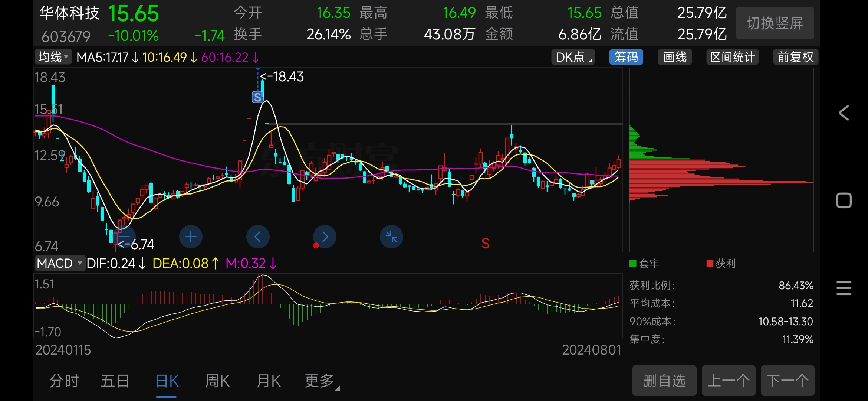
Task: Open the MACD indicator dropdown
Action: 59,263
